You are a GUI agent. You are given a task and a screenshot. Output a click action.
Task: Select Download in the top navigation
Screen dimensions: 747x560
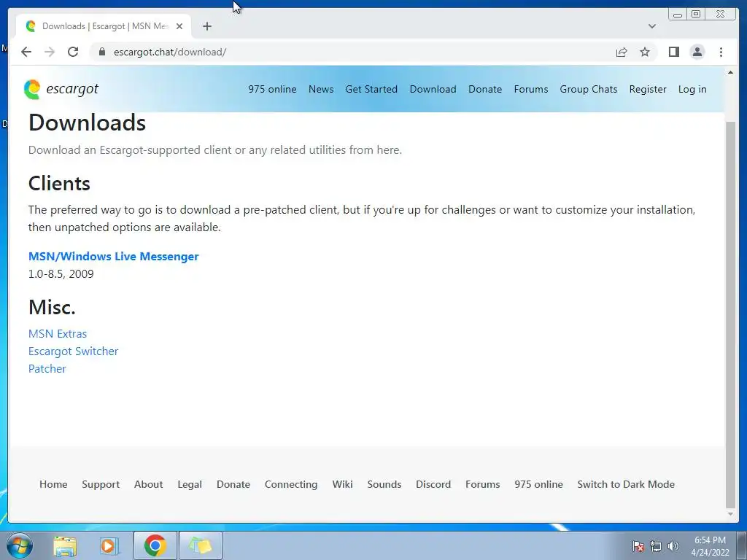coord(433,89)
